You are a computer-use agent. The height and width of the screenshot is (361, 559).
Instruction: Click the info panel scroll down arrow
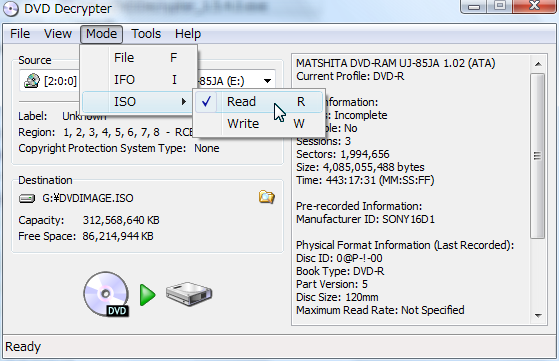coord(538,315)
